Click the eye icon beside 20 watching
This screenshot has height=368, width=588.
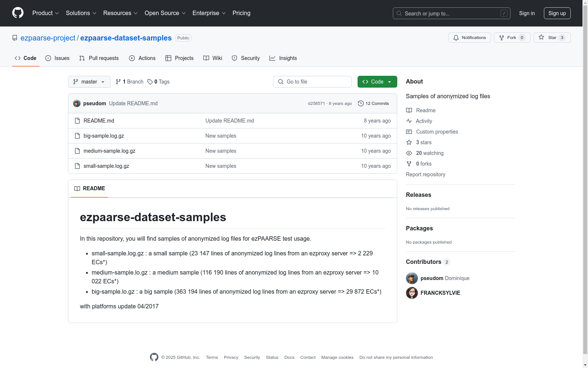409,153
